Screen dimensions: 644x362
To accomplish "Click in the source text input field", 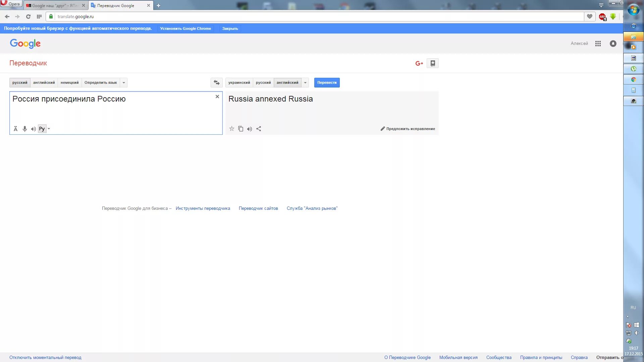I will pyautogui.click(x=116, y=113).
